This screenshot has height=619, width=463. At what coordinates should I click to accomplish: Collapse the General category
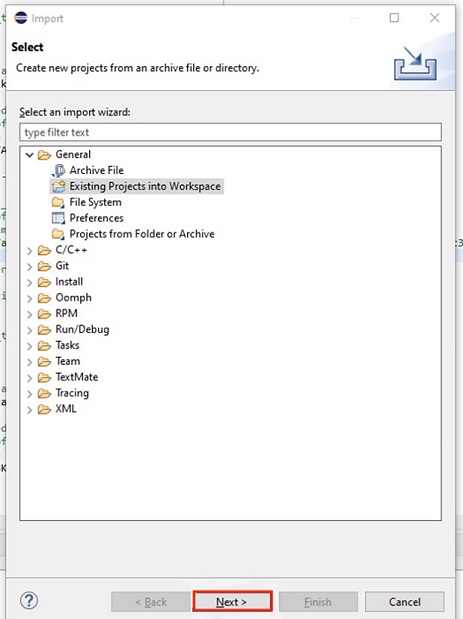pos(30,155)
